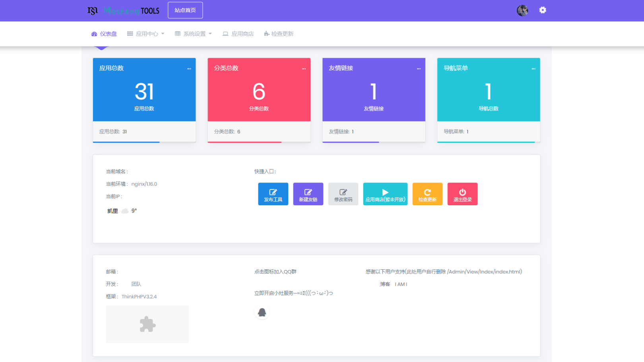Expand the 应用中心 dropdown menu
Screen dimensions: 644x362
pyautogui.click(x=146, y=34)
